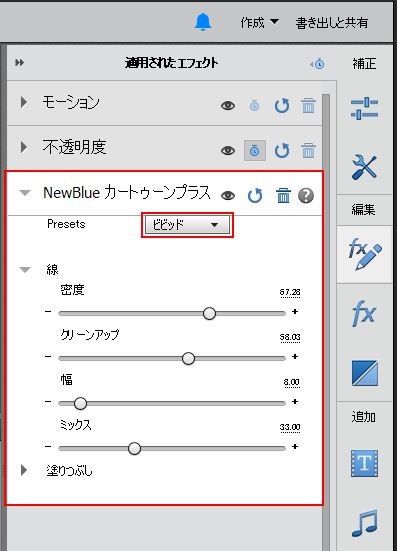Delete NewBlue カートゥーンプラス effect
Screen dimensions: 397x551
pos(283,195)
